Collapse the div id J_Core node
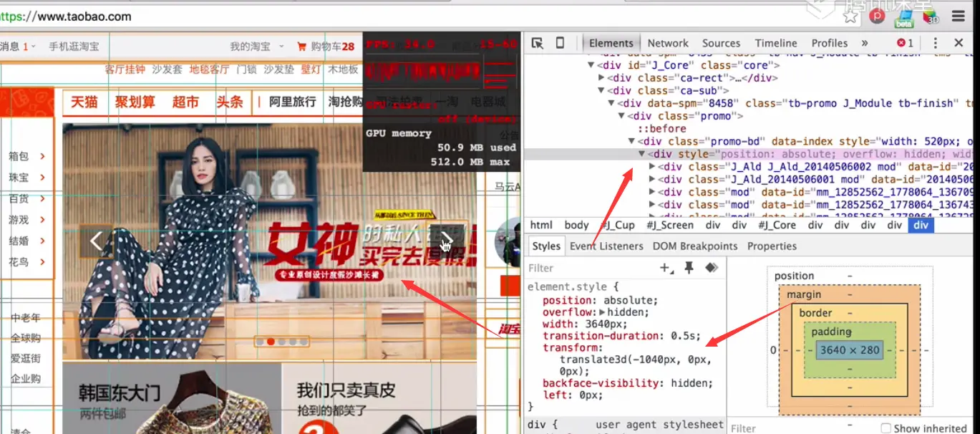 [591, 65]
